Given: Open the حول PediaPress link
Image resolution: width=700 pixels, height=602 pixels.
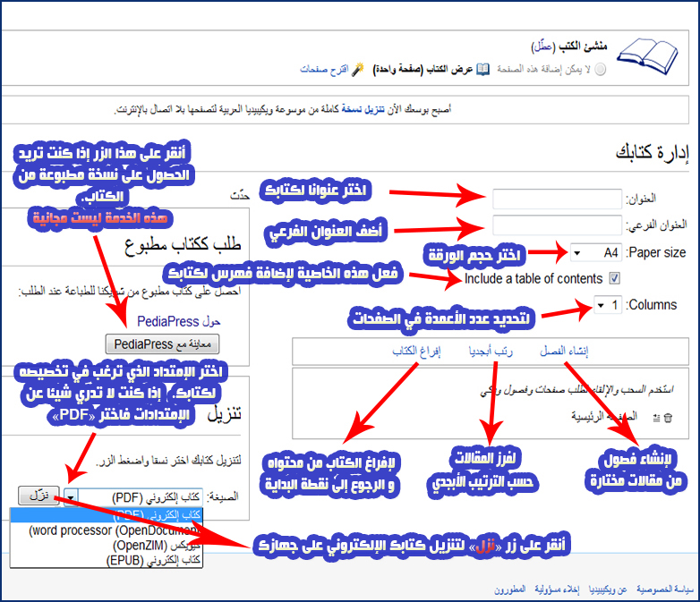Looking at the screenshot, I should point(178,321).
